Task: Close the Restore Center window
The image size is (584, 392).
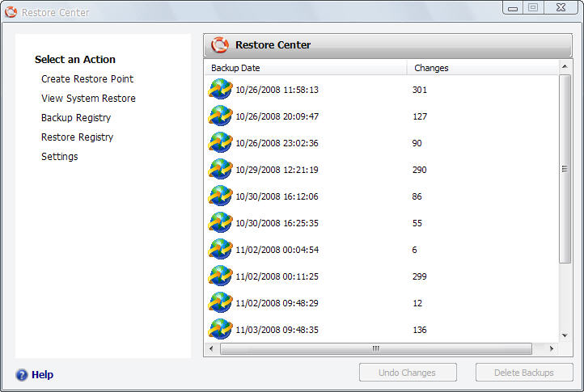Action: 561,8
